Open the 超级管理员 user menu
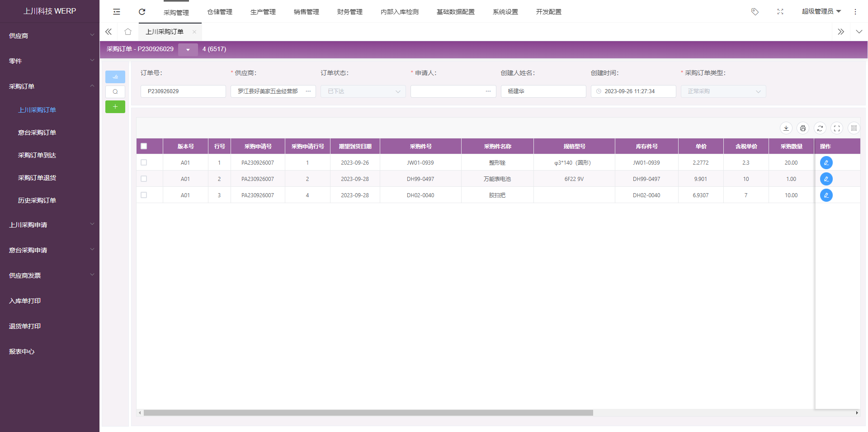Viewport: 868px width, 432px height. pos(821,12)
